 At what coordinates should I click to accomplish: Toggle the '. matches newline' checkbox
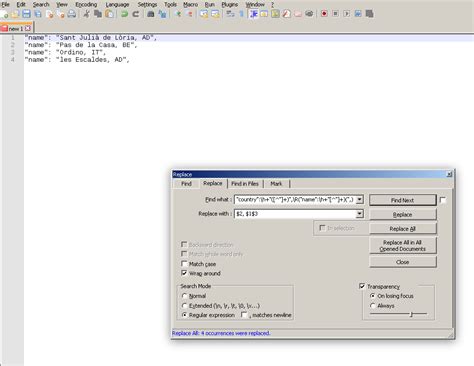[x=244, y=315]
